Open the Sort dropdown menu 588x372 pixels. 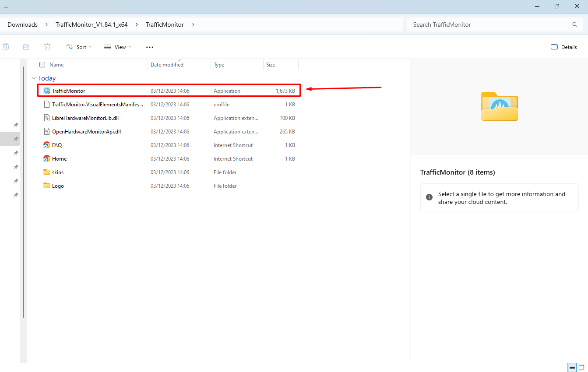(x=79, y=47)
